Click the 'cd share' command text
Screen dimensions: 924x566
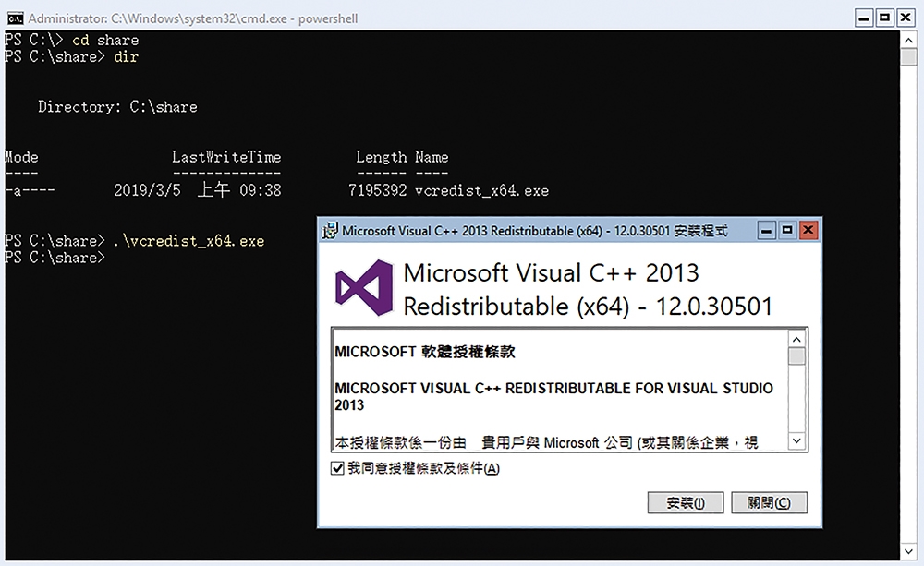pos(105,40)
